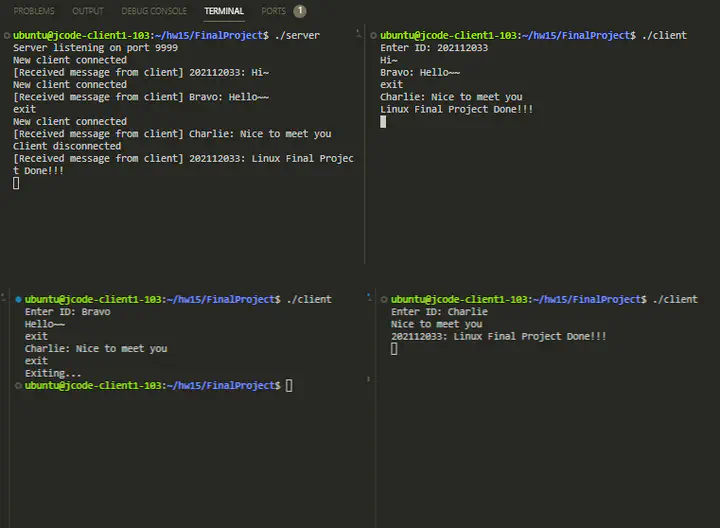
Task: Open the PORTS tab
Action: coord(273,11)
